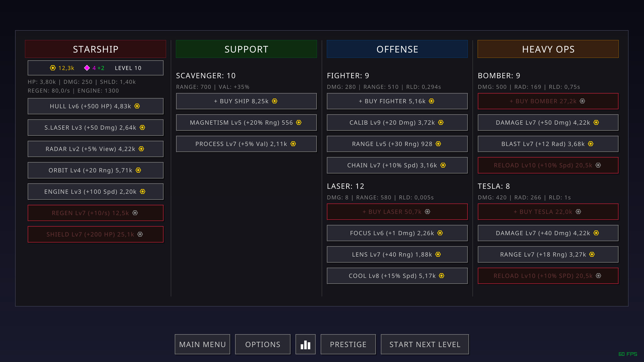This screenshot has width=644, height=362.
Task: Click the nut icon on the HULL upgrade
Action: click(137, 106)
